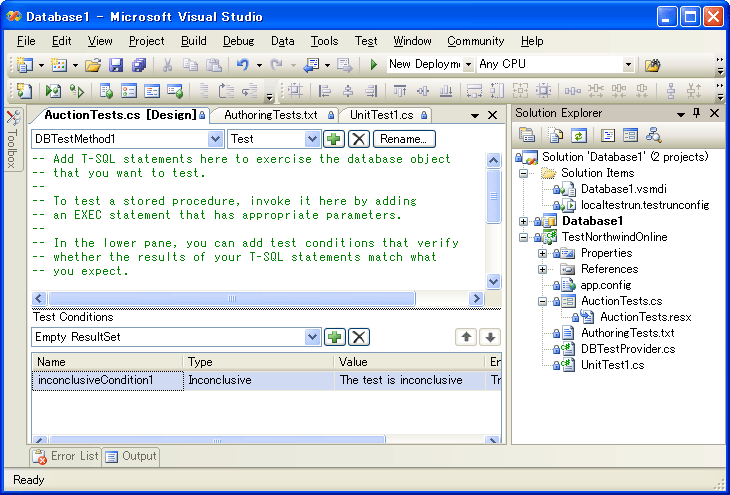Click the Open File folder icon
The height and width of the screenshot is (495, 730).
pyautogui.click(x=93, y=65)
